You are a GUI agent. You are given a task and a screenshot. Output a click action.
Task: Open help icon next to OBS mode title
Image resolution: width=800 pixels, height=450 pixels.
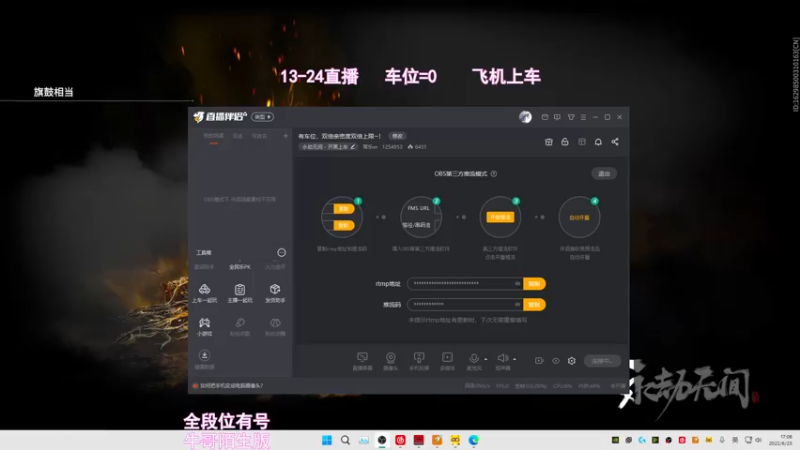coord(494,174)
